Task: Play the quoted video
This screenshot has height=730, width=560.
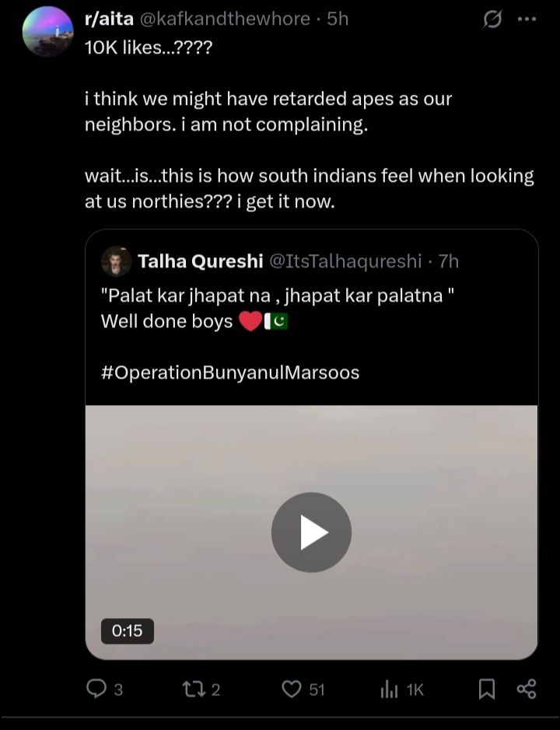Action: (x=311, y=532)
